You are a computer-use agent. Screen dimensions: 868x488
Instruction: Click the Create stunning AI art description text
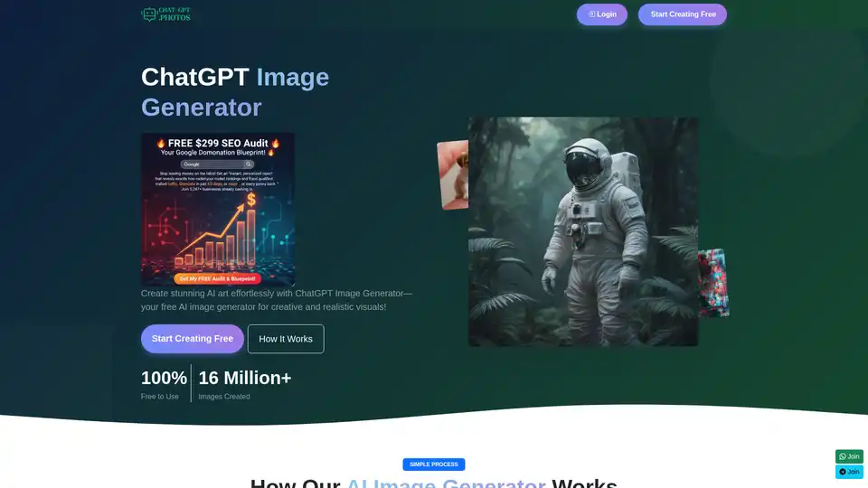(x=277, y=300)
